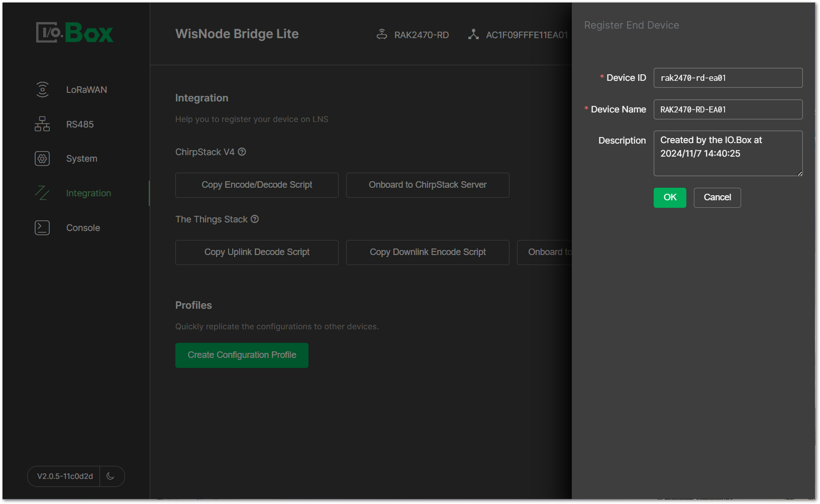Click the Integration section heading
The height and width of the screenshot is (504, 820).
[x=201, y=98]
